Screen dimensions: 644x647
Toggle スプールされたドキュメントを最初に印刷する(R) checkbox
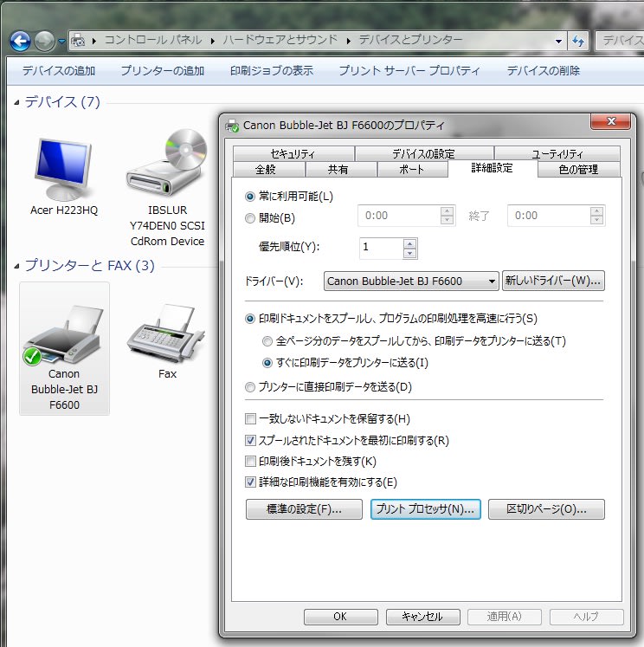click(250, 441)
